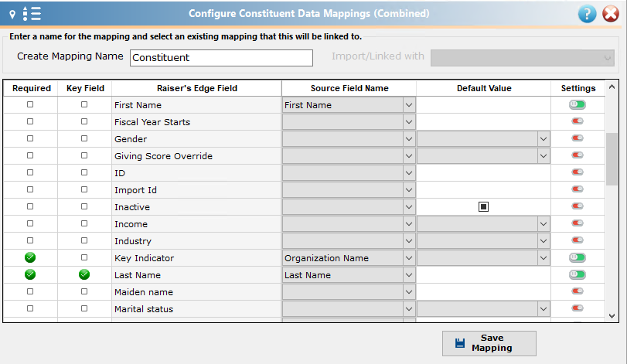Screen dimensions: 627x364
Task: Click the green Key Field checkmark for Last Name
Action: click(x=84, y=274)
